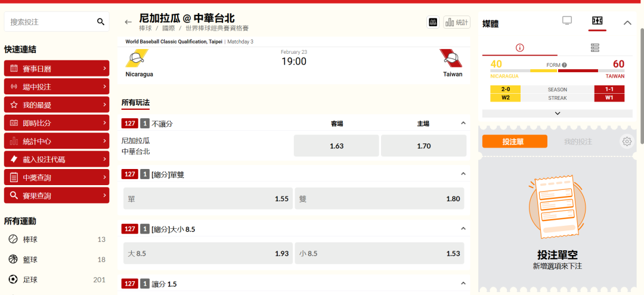644x295 pixels.
Task: Select 單 odds 1.55
Action: [x=208, y=199]
